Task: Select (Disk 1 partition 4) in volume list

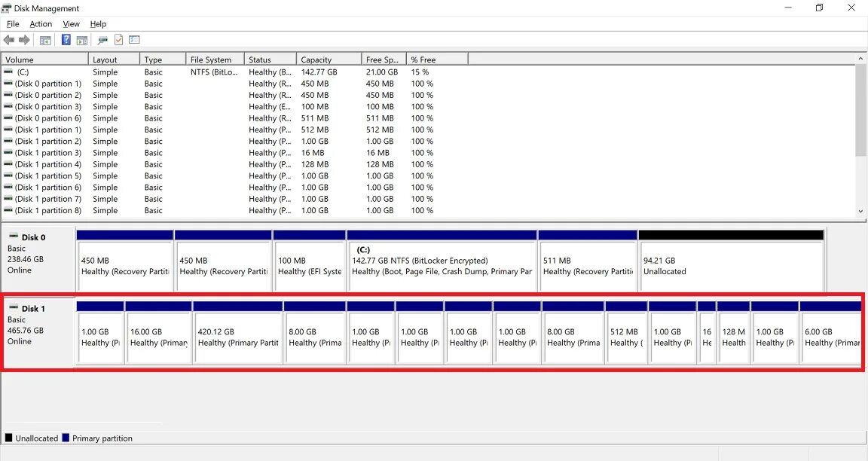Action: (47, 164)
